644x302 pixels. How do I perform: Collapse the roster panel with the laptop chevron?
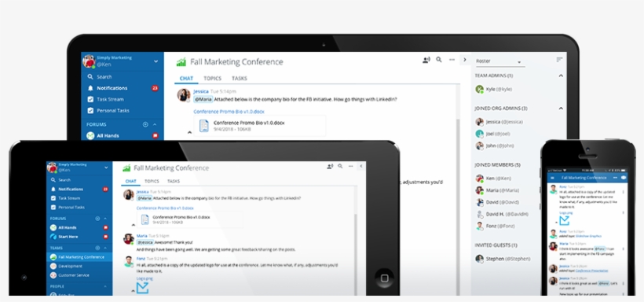[x=465, y=60]
